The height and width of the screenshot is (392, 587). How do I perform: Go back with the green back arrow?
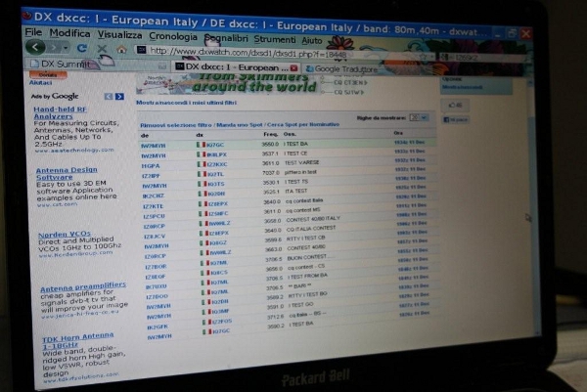click(x=35, y=47)
